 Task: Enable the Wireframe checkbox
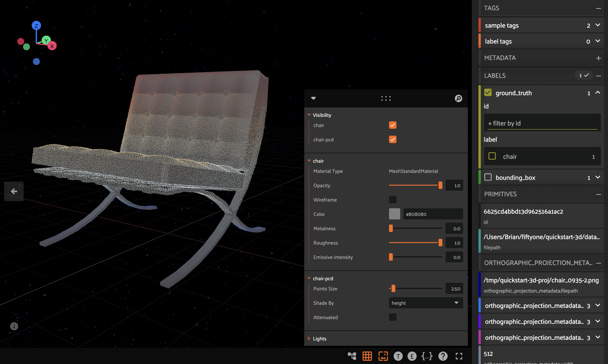coord(393,200)
